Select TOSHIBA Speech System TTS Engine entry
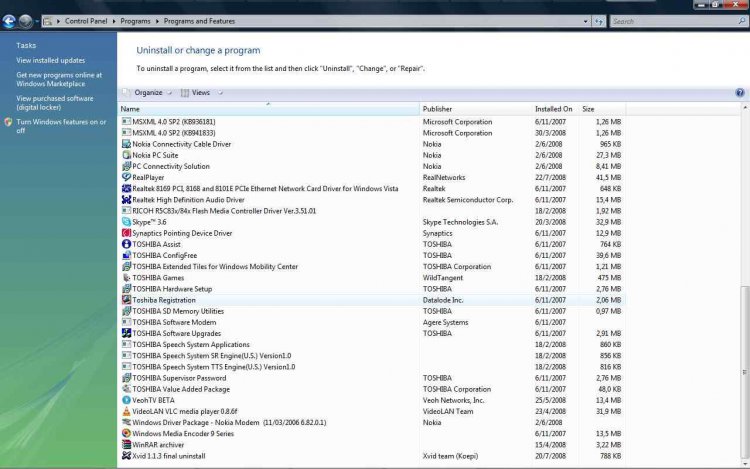This screenshot has width=750, height=469. (x=372, y=367)
